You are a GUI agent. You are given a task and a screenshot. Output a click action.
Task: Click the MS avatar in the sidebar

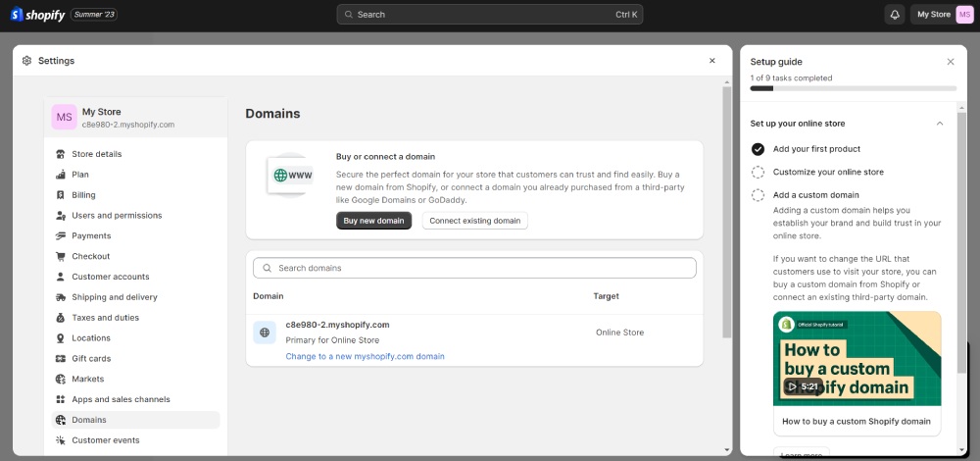click(64, 117)
